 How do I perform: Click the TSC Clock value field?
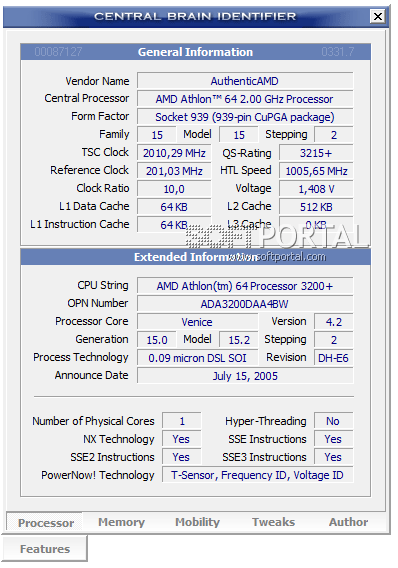point(174,153)
